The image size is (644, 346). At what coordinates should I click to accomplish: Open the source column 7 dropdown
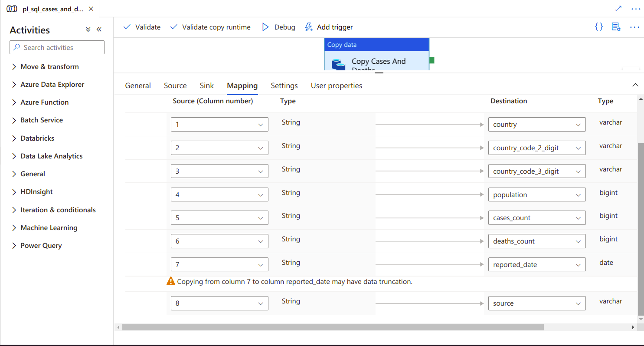(x=219, y=265)
